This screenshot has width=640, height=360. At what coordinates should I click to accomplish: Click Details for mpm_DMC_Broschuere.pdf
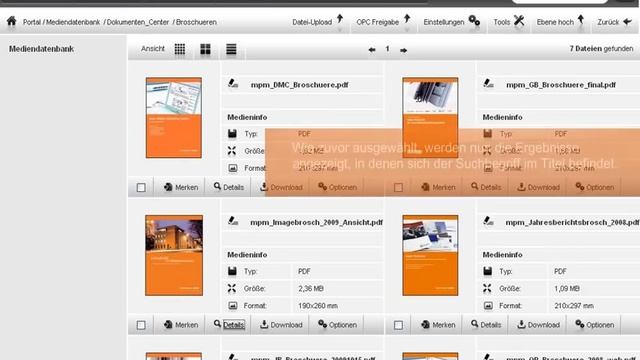pyautogui.click(x=229, y=187)
